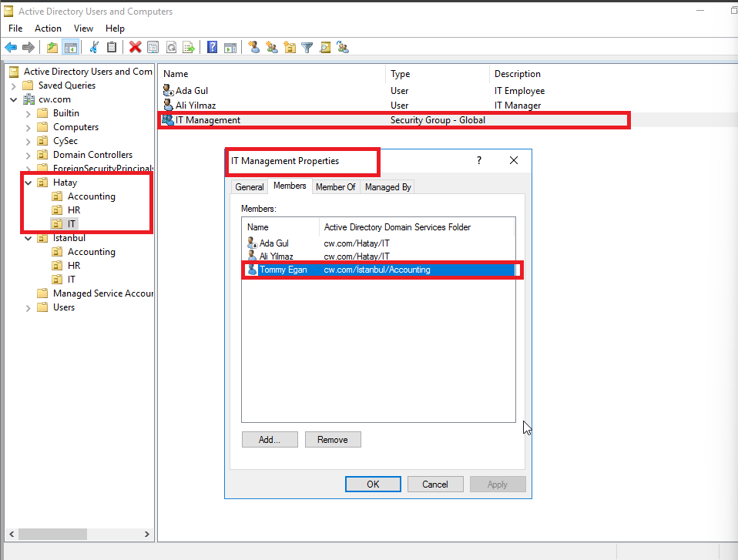Click the Export List toolbar icon
The width and height of the screenshot is (738, 560).
pos(188,48)
